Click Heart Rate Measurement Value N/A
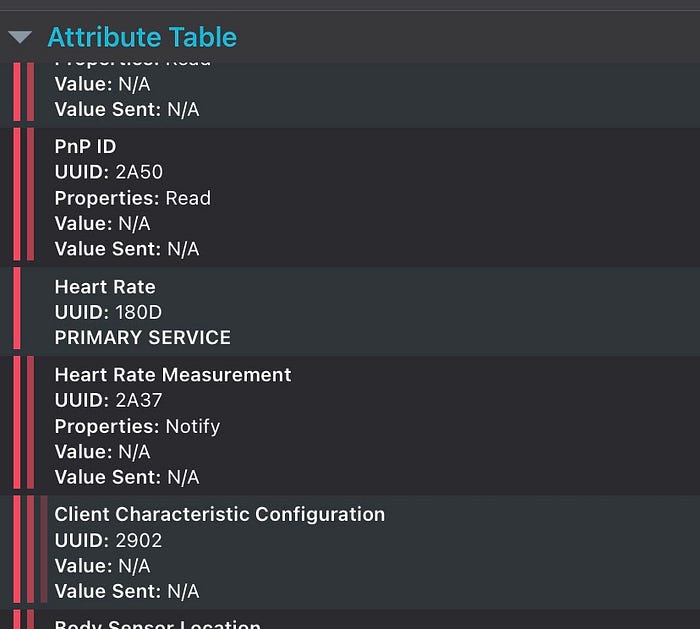700x629 pixels. (x=102, y=452)
